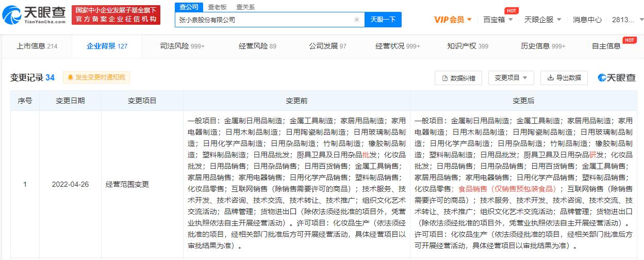The width and height of the screenshot is (644, 260).
Task: Open the 历史信息 tab
Action: (543, 46)
